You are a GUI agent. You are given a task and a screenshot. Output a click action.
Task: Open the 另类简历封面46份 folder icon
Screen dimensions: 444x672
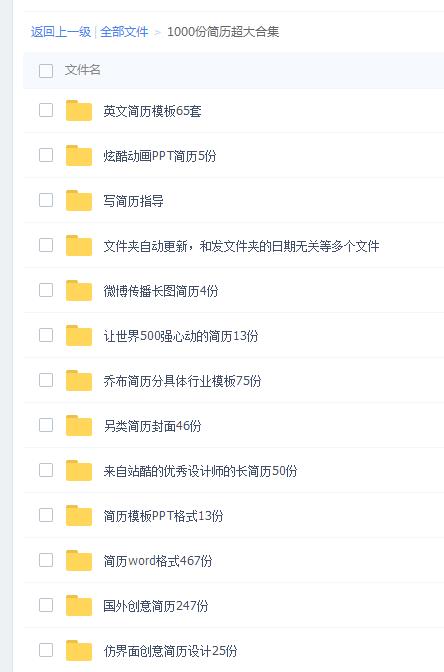(79, 426)
